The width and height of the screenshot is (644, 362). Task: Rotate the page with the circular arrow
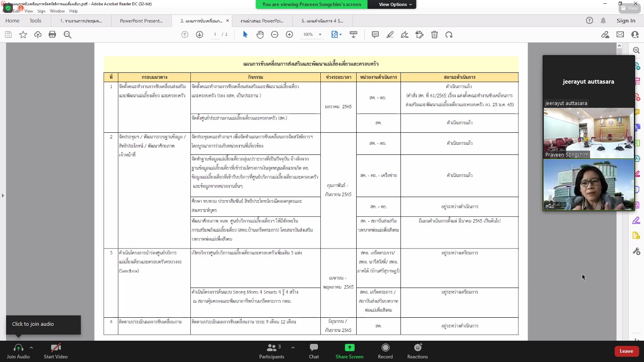(449, 35)
